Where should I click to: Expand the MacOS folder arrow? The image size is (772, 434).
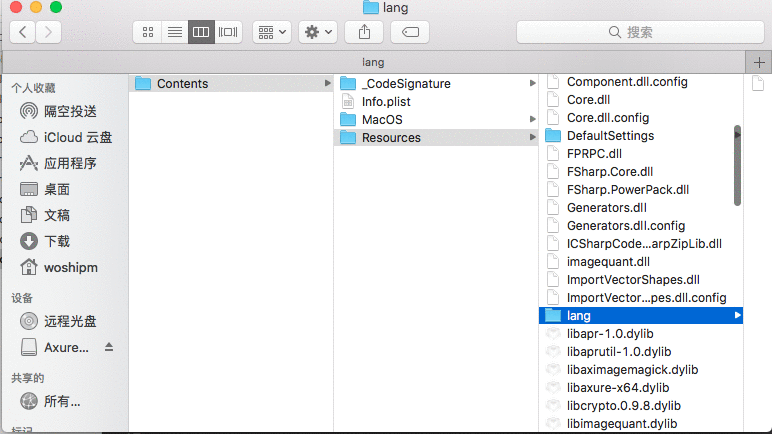(532, 119)
